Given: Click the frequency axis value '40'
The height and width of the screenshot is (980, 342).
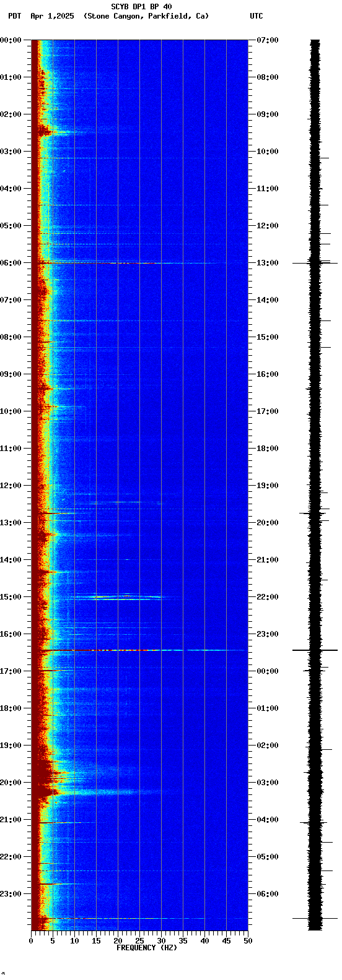Looking at the screenshot, I should click(x=204, y=941).
